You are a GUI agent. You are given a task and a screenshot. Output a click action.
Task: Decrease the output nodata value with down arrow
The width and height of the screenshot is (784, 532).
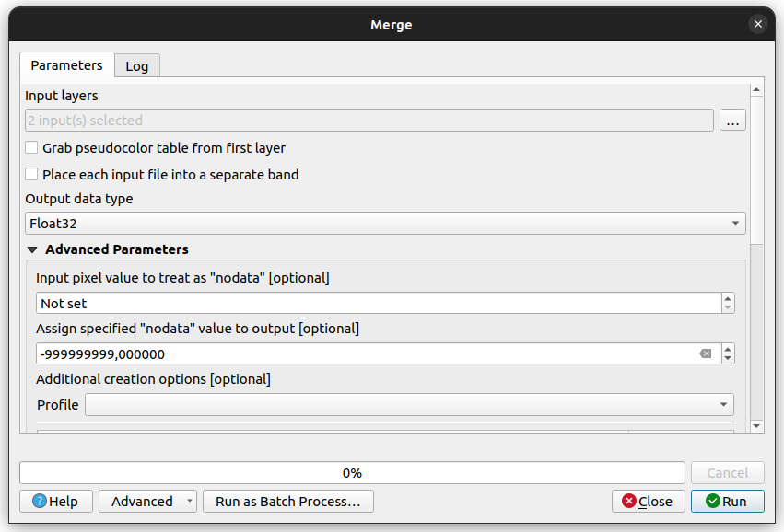point(728,358)
